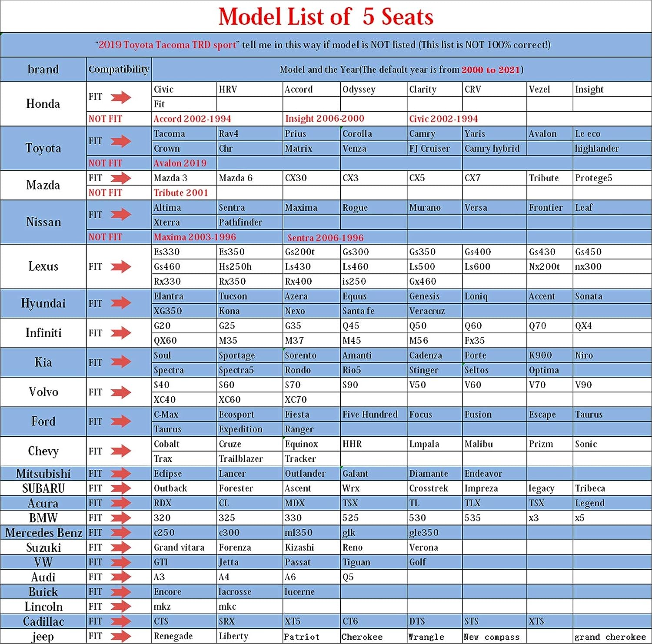This screenshot has height=644, width=652.
Task: Click the red "Sentra 2006-1996" entry
Action: [325, 238]
